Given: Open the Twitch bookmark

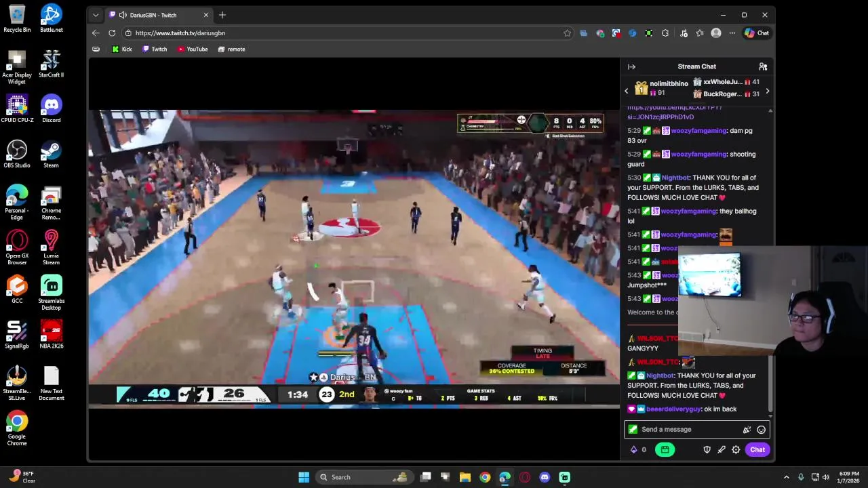Looking at the screenshot, I should (x=155, y=49).
